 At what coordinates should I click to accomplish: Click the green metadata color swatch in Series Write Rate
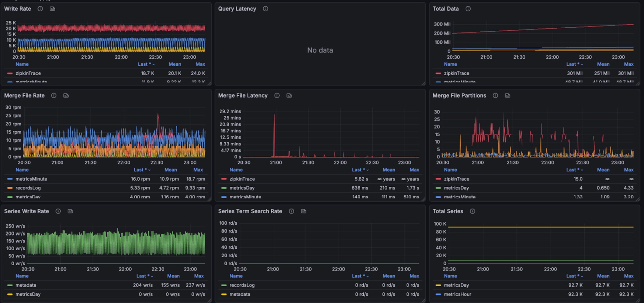(x=10, y=285)
